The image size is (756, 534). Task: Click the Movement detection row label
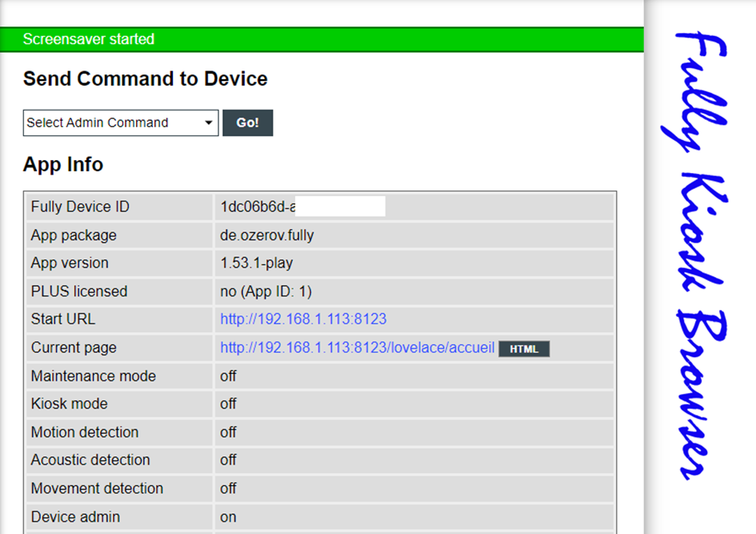97,488
